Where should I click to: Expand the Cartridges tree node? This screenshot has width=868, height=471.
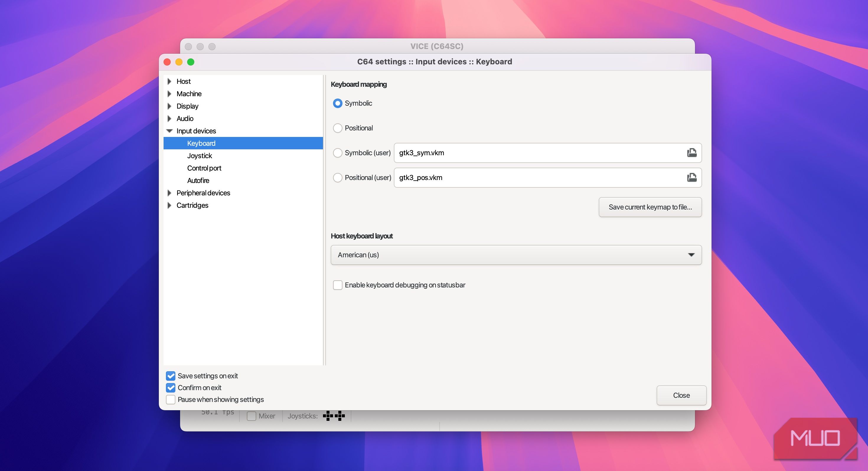169,205
